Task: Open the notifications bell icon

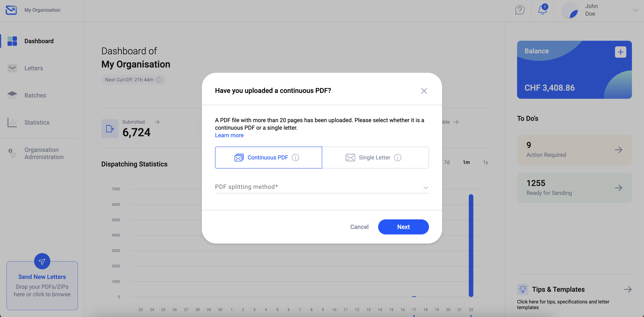Action: (x=542, y=10)
